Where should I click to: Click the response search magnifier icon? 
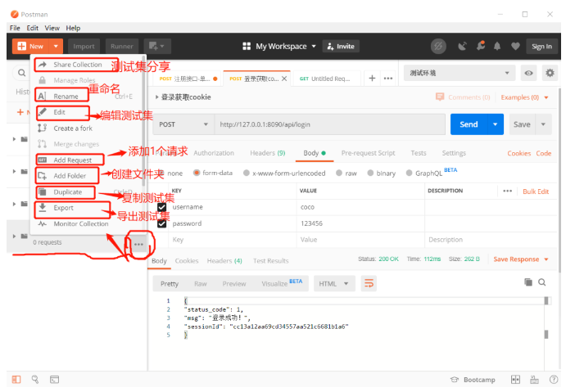[541, 282]
